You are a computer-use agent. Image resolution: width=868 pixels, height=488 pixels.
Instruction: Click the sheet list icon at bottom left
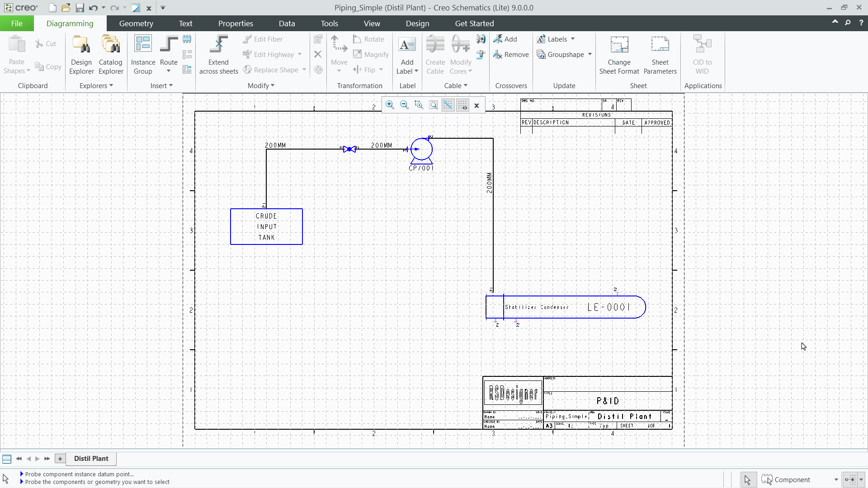[7, 459]
